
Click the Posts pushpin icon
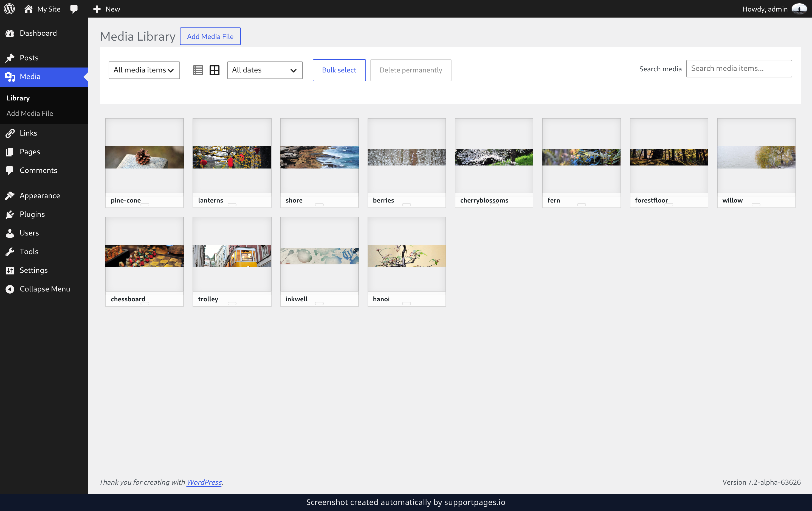[x=10, y=58]
